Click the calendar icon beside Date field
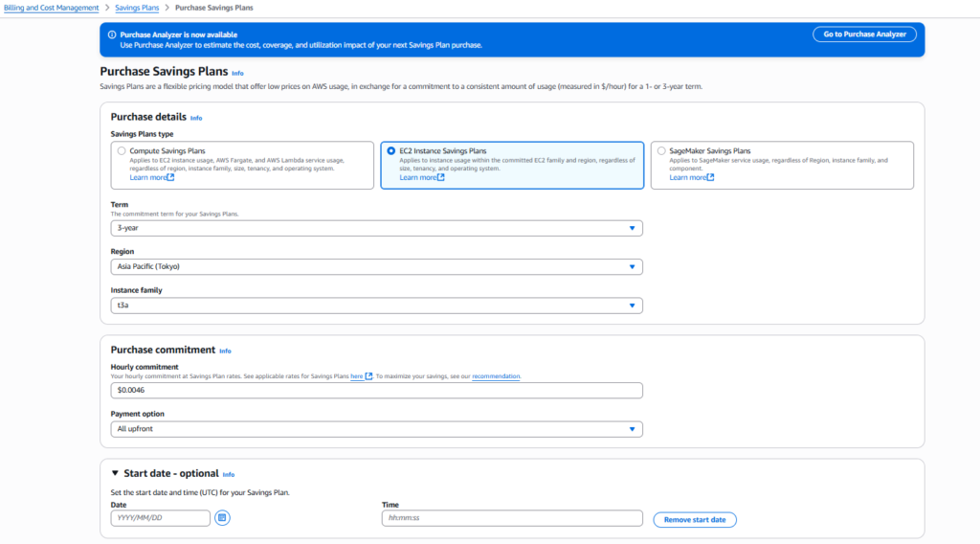The width and height of the screenshot is (980, 544). coord(222,518)
